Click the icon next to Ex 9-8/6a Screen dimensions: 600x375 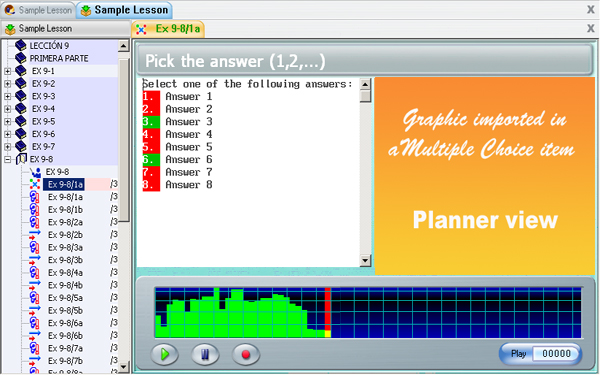click(34, 323)
